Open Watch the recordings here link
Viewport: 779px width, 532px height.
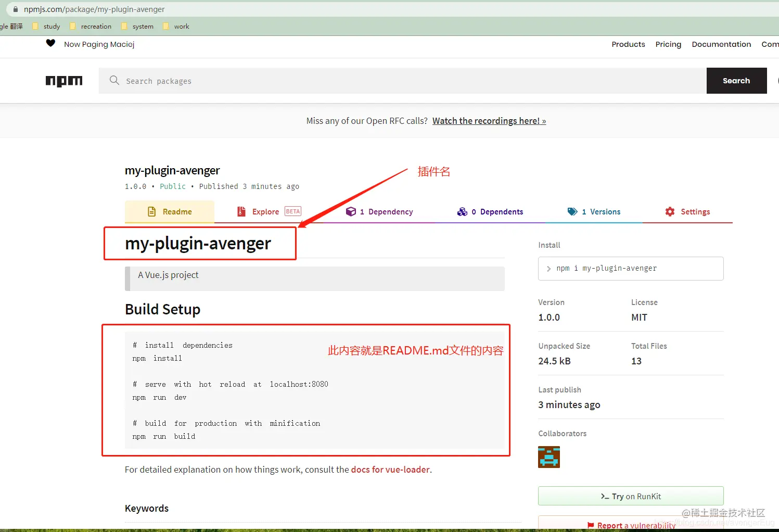[x=489, y=121]
